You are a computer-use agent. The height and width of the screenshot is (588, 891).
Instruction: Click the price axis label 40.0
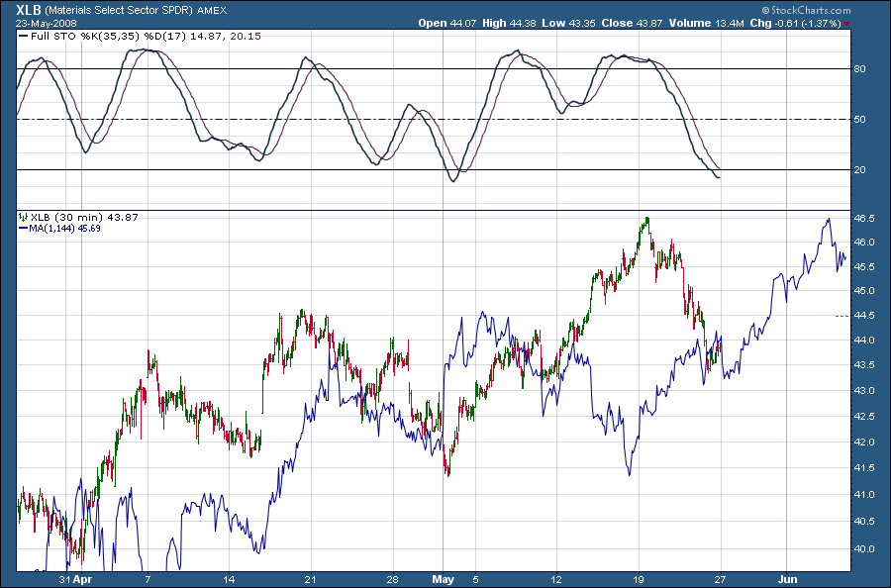point(863,548)
